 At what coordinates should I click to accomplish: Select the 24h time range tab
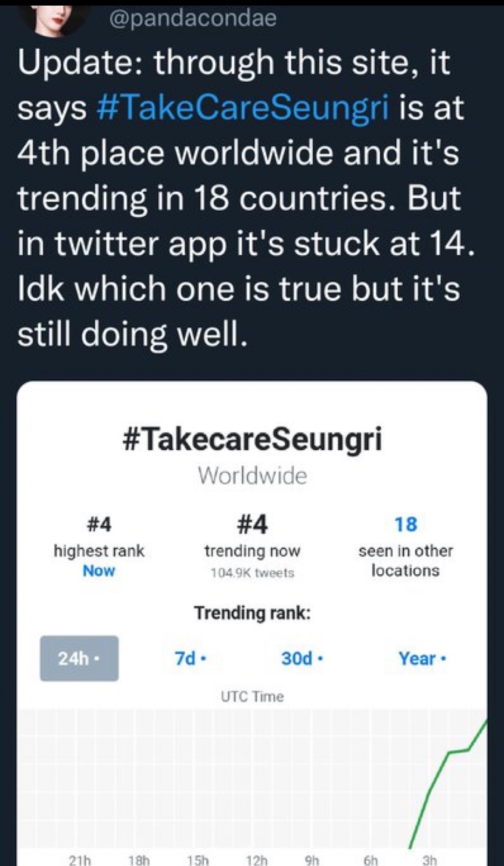(x=79, y=658)
